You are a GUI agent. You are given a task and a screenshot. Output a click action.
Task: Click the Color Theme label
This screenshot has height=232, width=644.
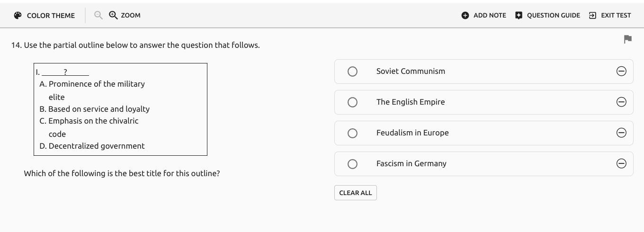[x=51, y=15]
